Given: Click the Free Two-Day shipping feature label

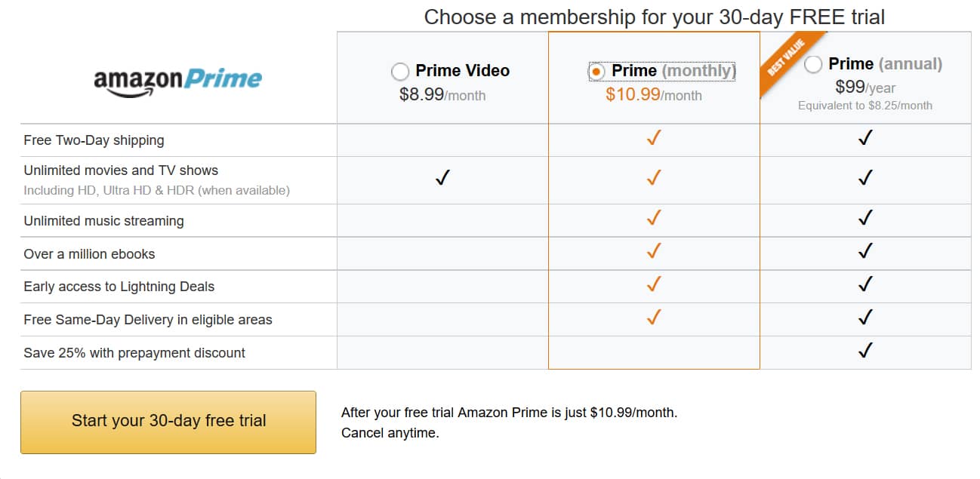Looking at the screenshot, I should (x=94, y=140).
